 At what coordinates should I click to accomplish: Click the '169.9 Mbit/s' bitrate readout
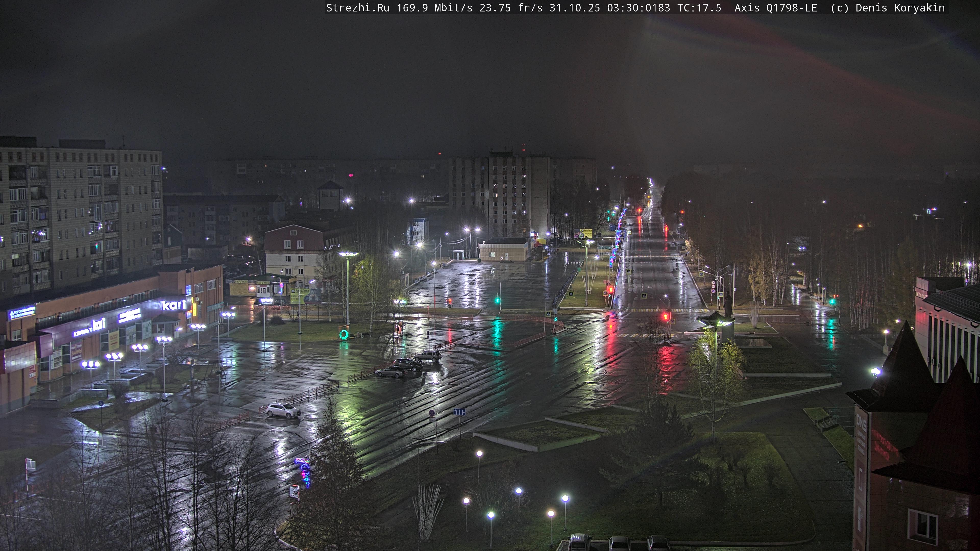[x=434, y=8]
